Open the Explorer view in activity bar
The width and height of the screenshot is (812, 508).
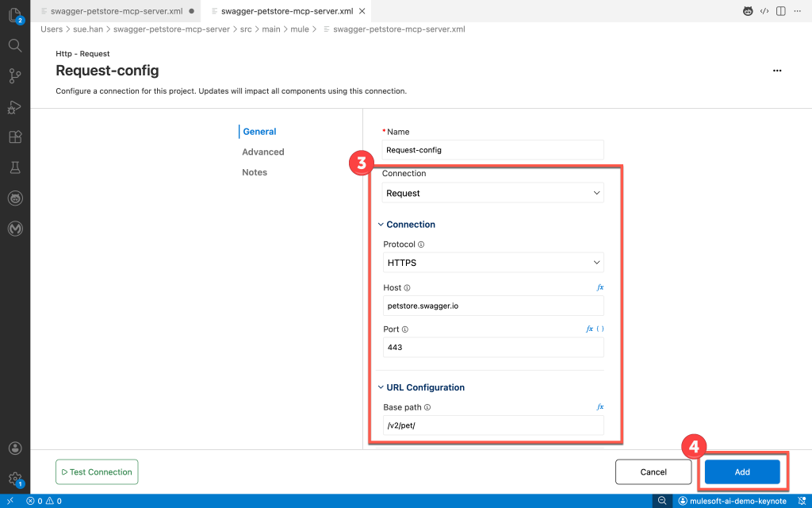tap(14, 15)
